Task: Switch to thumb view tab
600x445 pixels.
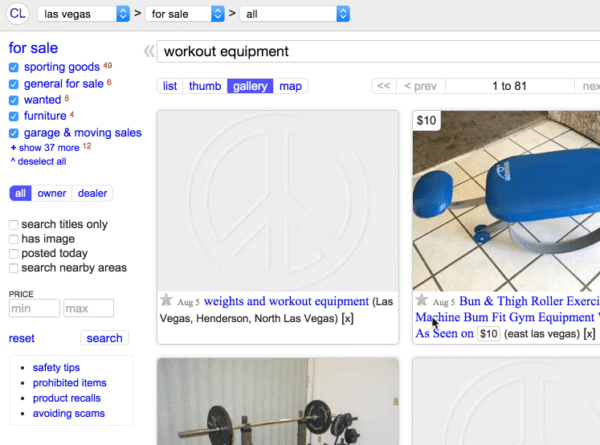Action: 204,86
